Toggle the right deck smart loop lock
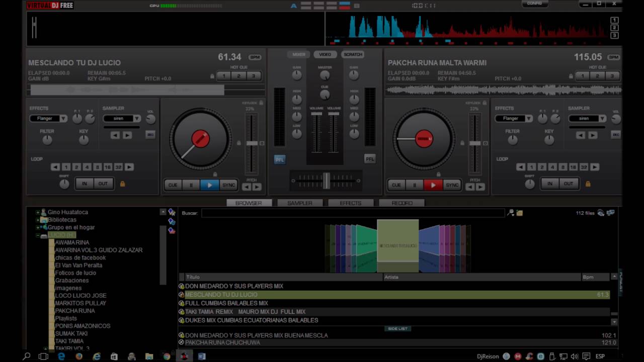The width and height of the screenshot is (644, 362). [x=588, y=184]
